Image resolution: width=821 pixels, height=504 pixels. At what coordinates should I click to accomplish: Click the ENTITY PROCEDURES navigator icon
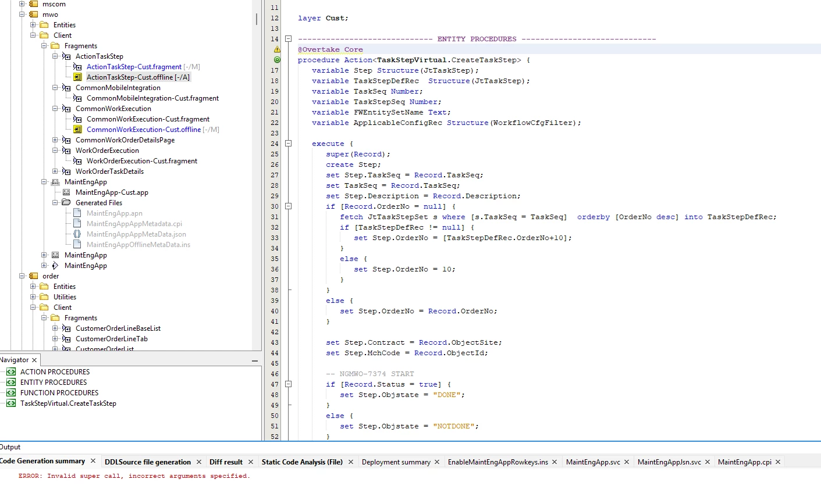(x=11, y=383)
